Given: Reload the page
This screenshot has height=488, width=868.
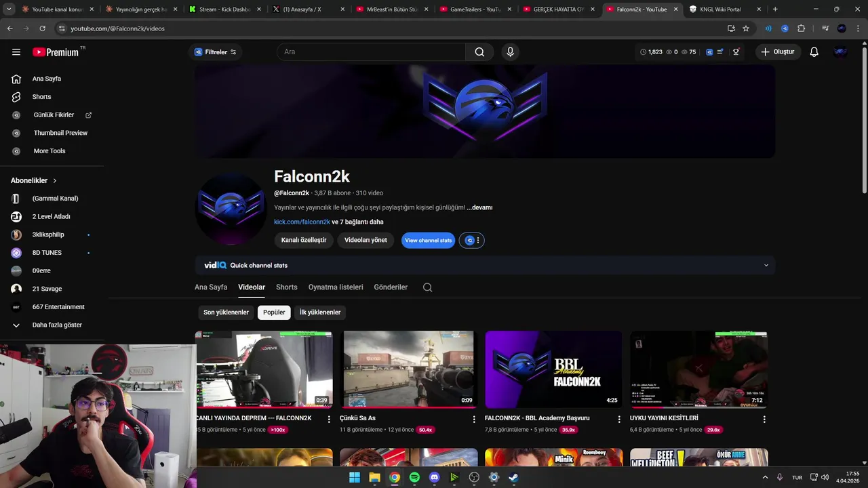Looking at the screenshot, I should 42,28.
